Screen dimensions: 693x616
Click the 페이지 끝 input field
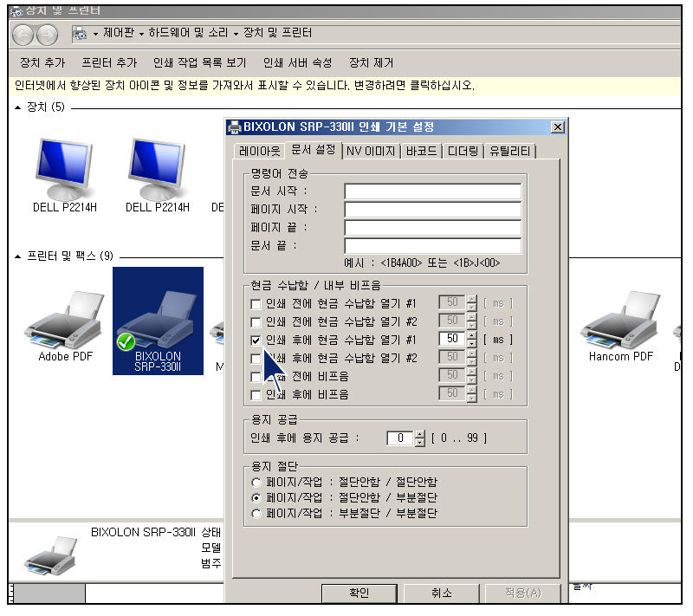tap(432, 228)
